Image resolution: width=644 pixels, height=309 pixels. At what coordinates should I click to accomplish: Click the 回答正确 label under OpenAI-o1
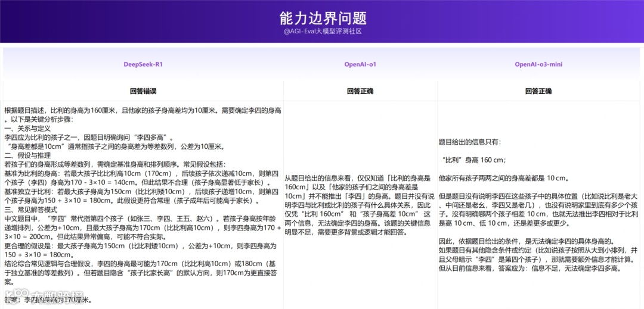tap(360, 91)
